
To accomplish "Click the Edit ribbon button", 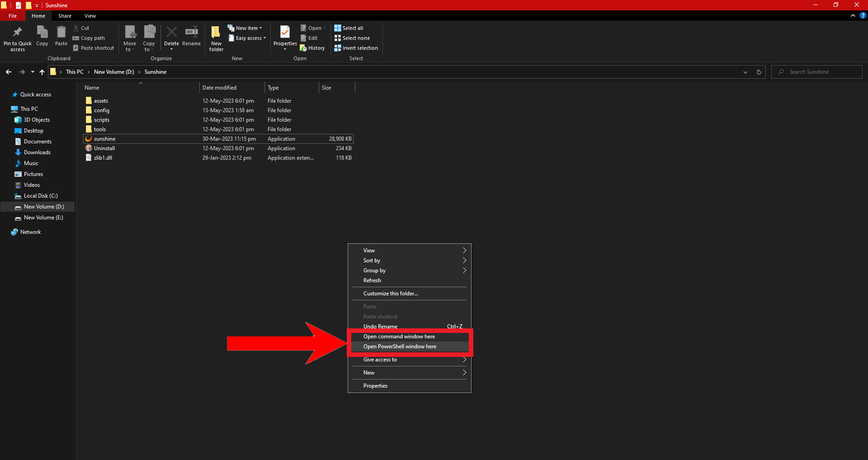I will coord(309,38).
